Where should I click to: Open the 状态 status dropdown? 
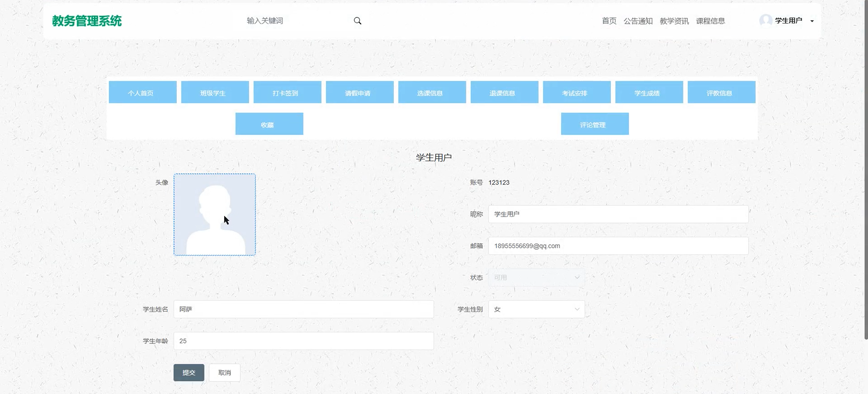pyautogui.click(x=536, y=278)
